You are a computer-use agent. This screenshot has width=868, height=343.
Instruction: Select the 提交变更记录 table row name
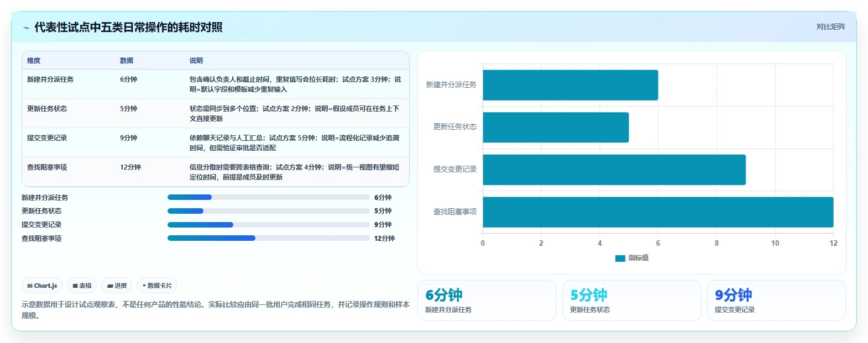click(x=47, y=138)
